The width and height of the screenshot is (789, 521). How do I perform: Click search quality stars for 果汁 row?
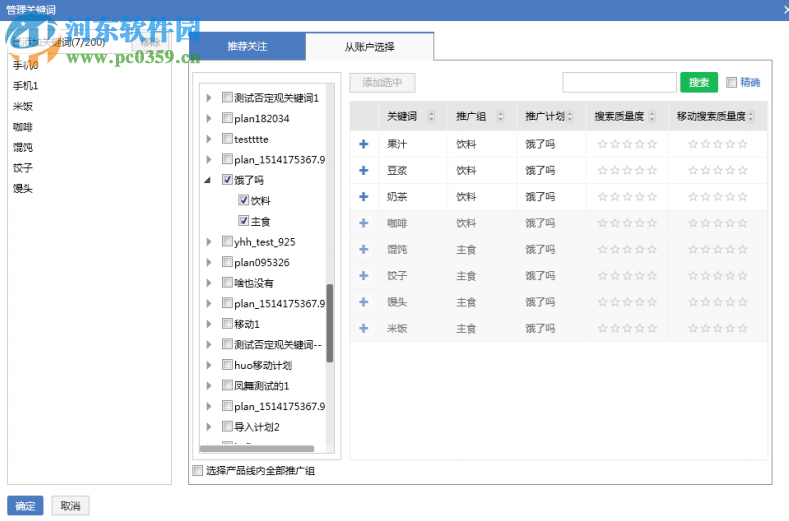coord(627,144)
